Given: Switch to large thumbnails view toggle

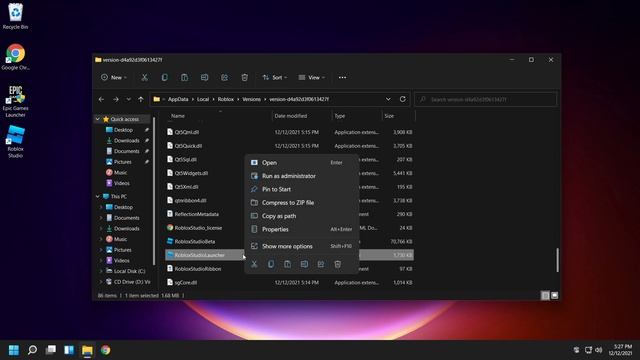Looking at the screenshot, I should [554, 296].
